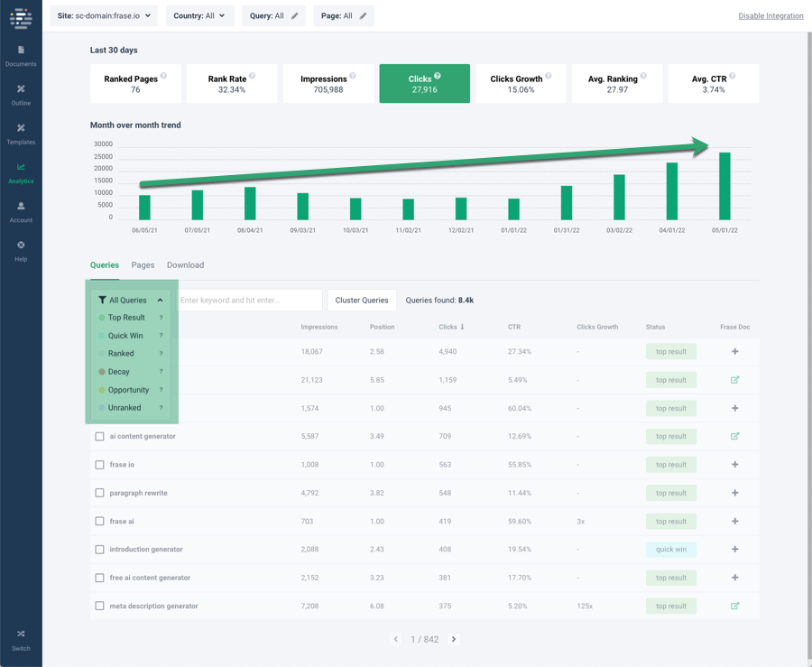This screenshot has height=667, width=812.
Task: Check the frase io query checkbox
Action: pyautogui.click(x=99, y=465)
